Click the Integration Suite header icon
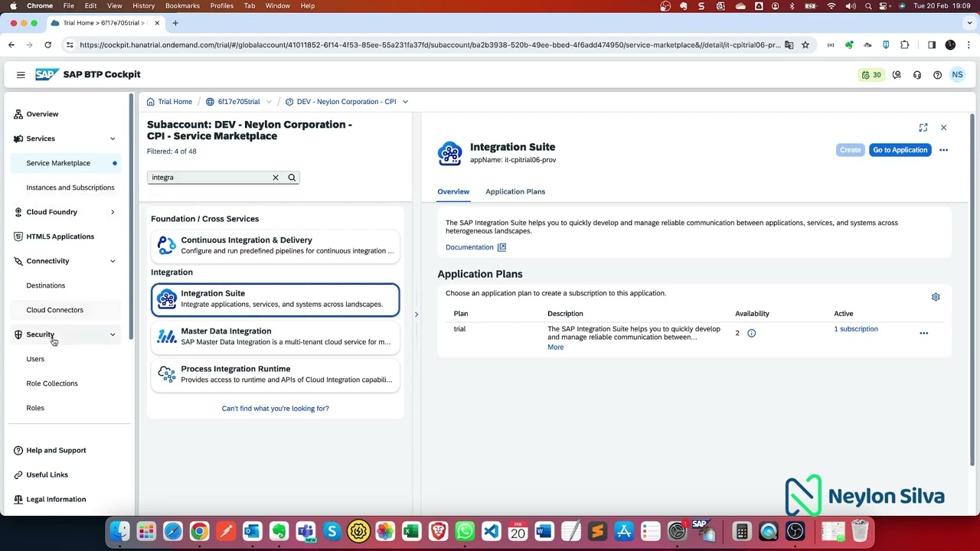Screen dimensions: 980x551 tap(450, 153)
